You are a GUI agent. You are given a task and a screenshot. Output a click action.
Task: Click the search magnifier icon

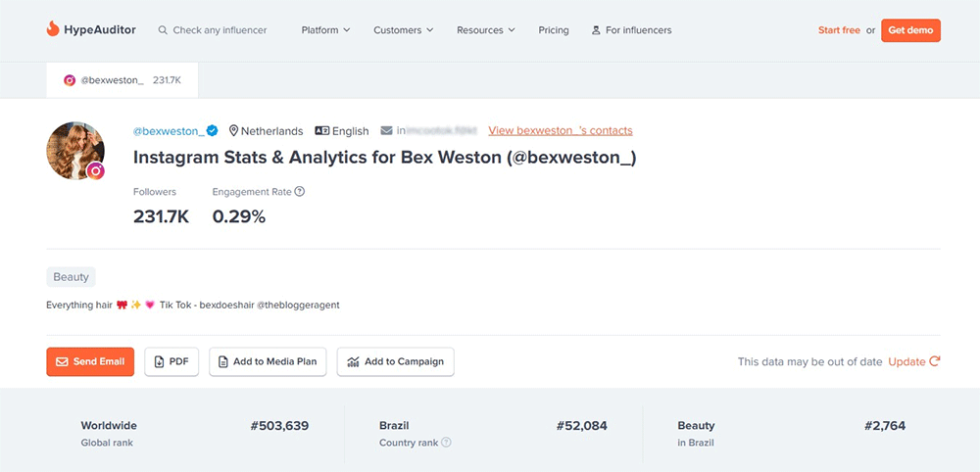[163, 30]
